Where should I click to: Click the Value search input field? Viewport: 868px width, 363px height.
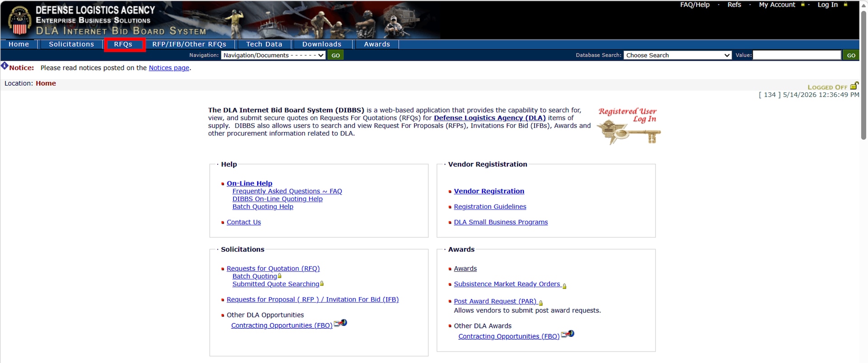[x=797, y=55]
